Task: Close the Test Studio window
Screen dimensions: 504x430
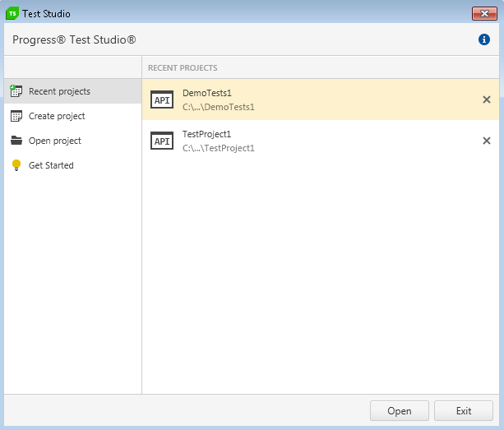Action: (x=484, y=13)
